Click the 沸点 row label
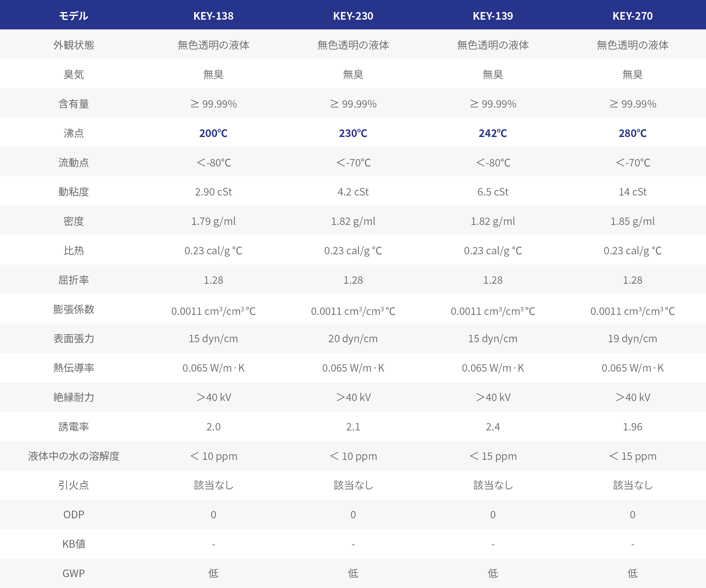 (74, 133)
